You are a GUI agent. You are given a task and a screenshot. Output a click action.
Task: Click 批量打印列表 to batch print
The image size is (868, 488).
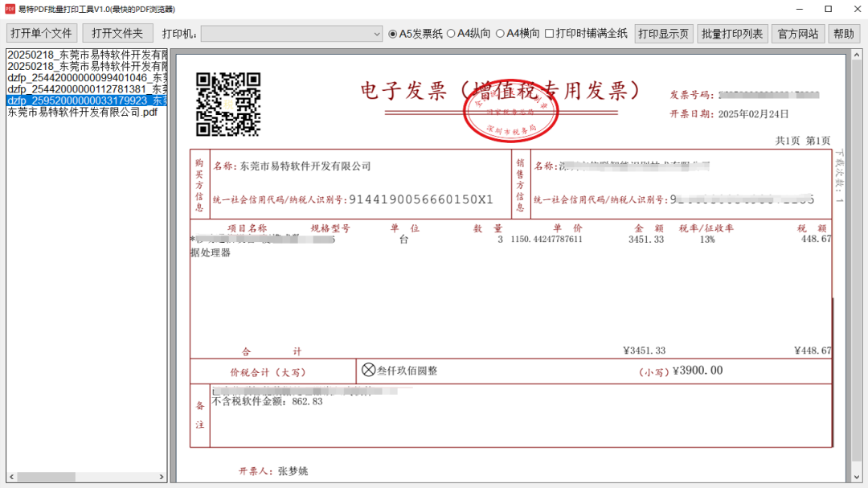coord(732,34)
